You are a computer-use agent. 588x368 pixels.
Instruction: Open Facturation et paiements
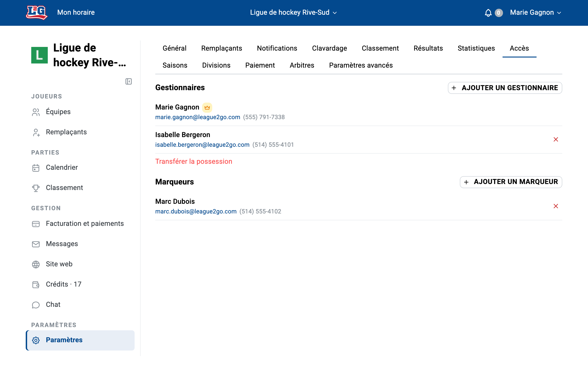pos(80,224)
